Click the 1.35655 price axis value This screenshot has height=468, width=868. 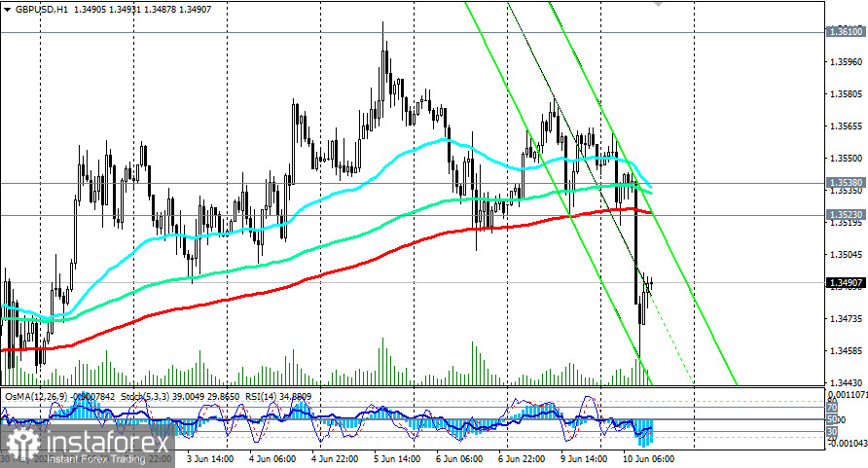pyautogui.click(x=847, y=126)
